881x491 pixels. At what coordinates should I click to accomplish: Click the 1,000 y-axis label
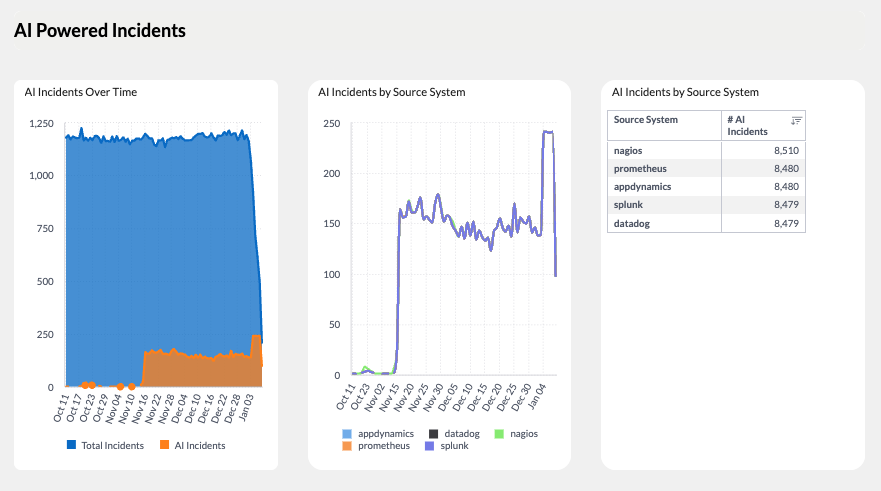point(42,175)
